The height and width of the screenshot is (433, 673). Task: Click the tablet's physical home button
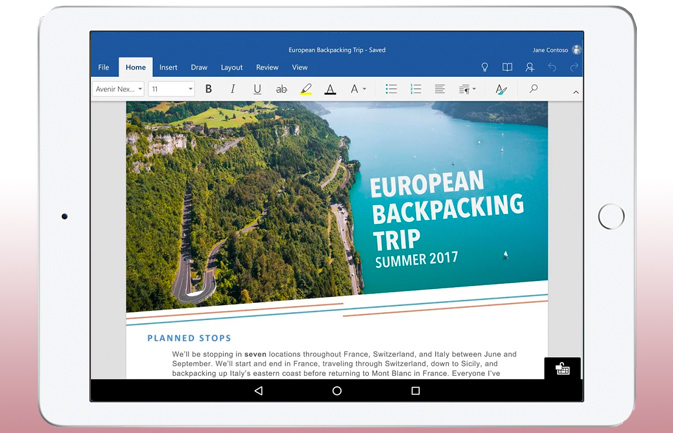(x=611, y=216)
